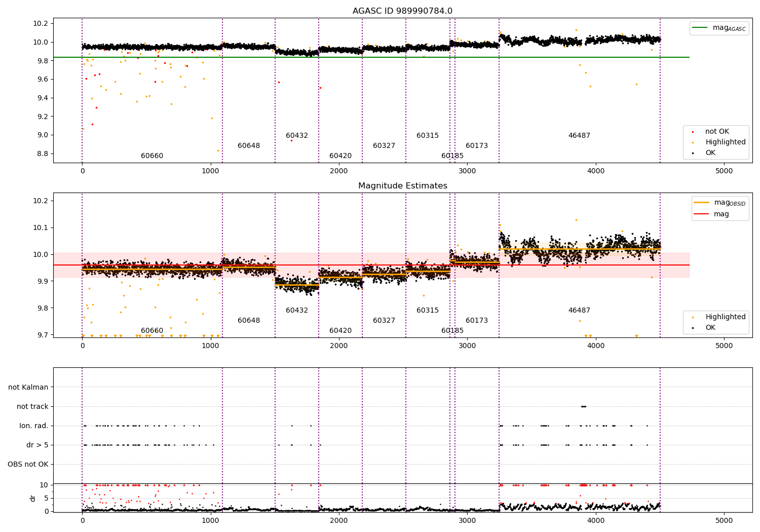Click obsid label 60185 in top plot
The height and width of the screenshot is (532, 760).
[x=452, y=156]
